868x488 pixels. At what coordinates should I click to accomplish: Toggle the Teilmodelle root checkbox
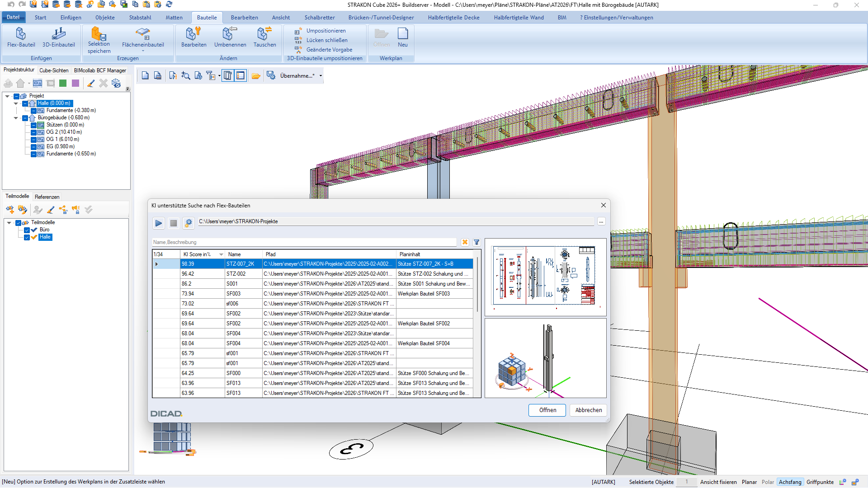click(x=19, y=223)
